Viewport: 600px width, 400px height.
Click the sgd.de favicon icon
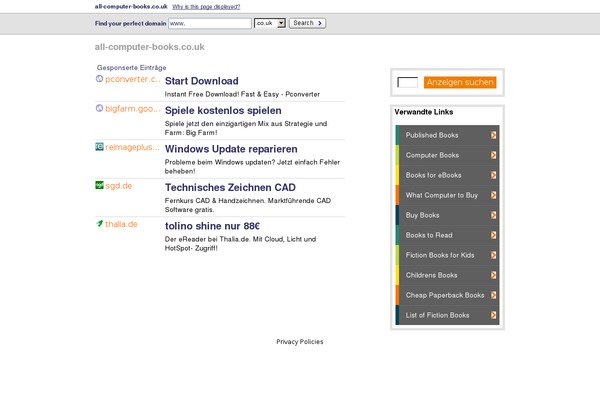[x=99, y=185]
